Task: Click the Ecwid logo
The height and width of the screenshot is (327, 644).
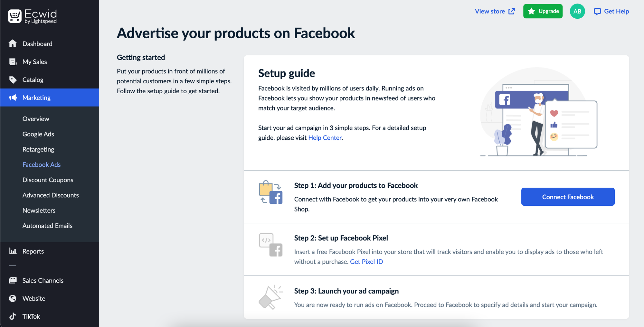Action: coord(32,15)
